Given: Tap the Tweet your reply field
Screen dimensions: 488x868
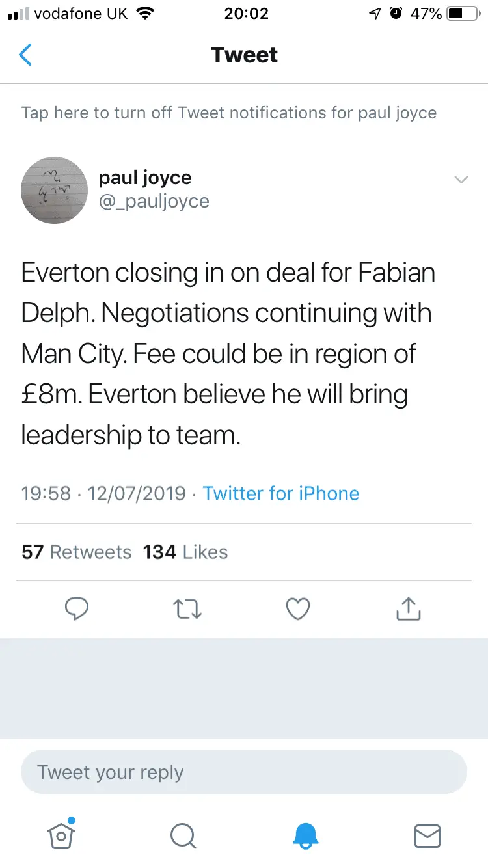Looking at the screenshot, I should click(x=244, y=772).
